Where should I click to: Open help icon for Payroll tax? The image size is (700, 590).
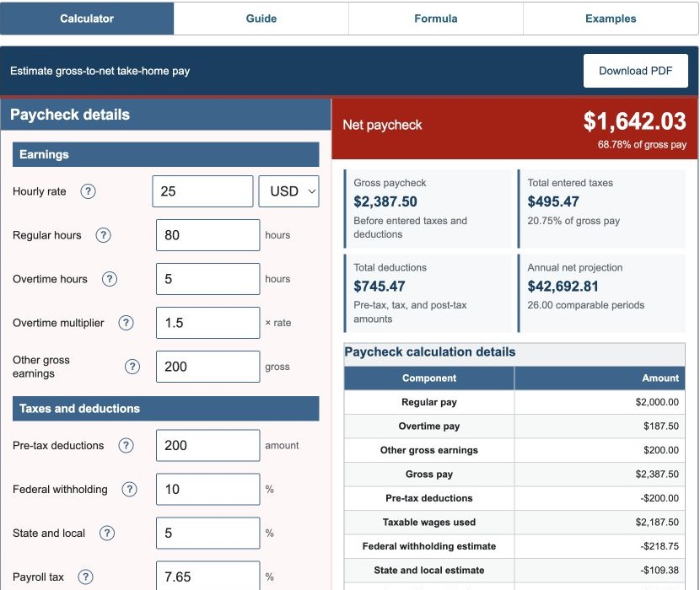pos(85,577)
